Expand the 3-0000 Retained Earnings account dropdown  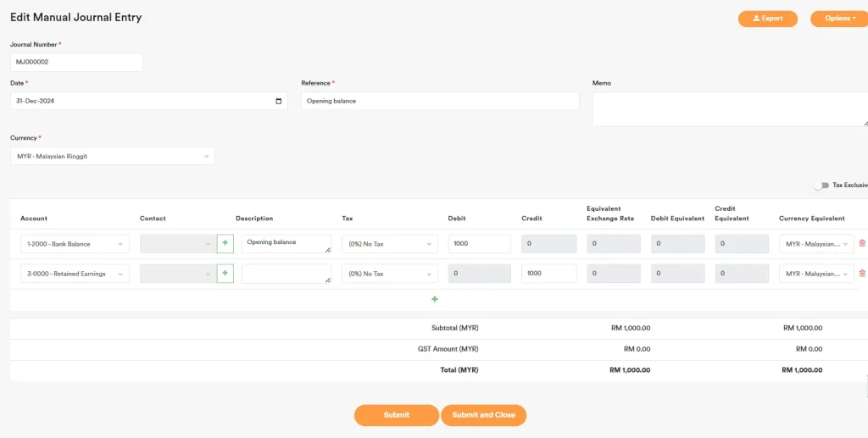(x=75, y=274)
